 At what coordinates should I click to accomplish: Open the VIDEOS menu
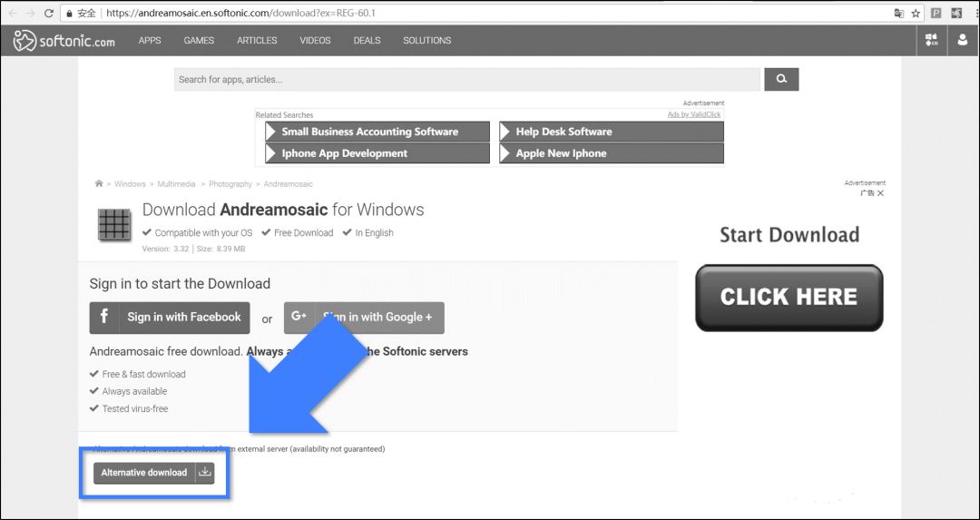(315, 40)
